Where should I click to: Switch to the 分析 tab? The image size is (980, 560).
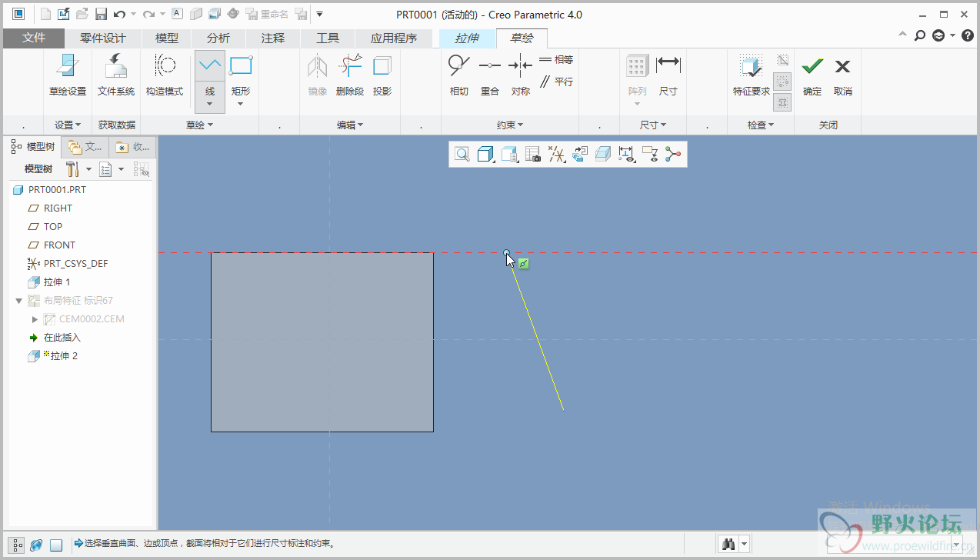point(218,38)
